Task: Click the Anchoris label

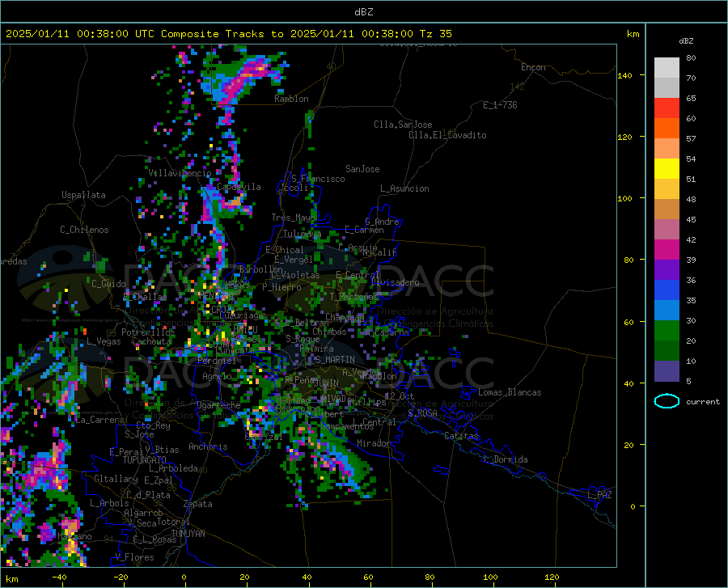Action: tap(208, 447)
